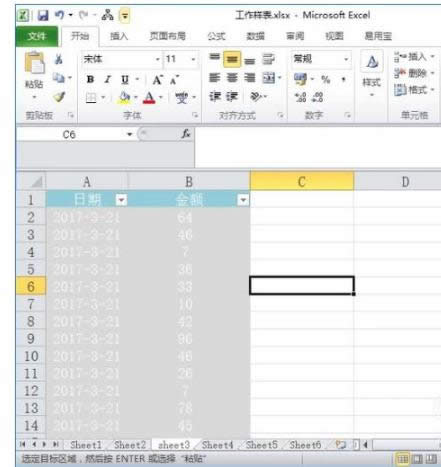Apply the yellow Fill Color bucket
Screen dimensions: 441x467
click(x=124, y=98)
